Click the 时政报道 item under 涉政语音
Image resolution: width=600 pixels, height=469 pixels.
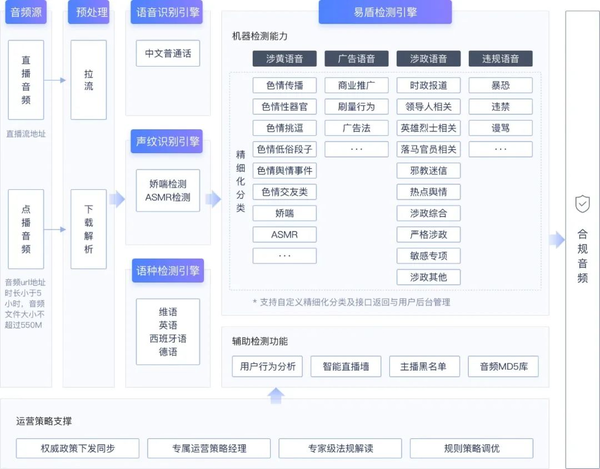point(428,85)
